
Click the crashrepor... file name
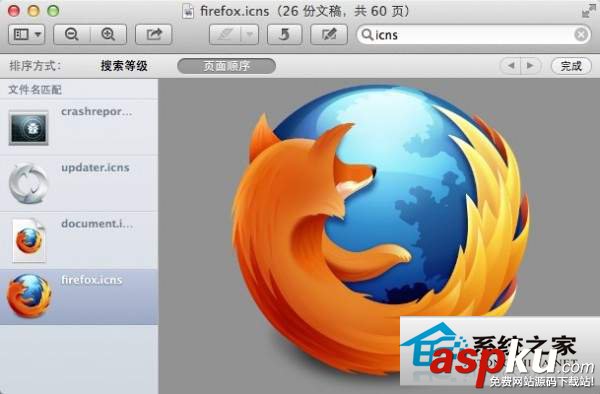[x=96, y=112]
